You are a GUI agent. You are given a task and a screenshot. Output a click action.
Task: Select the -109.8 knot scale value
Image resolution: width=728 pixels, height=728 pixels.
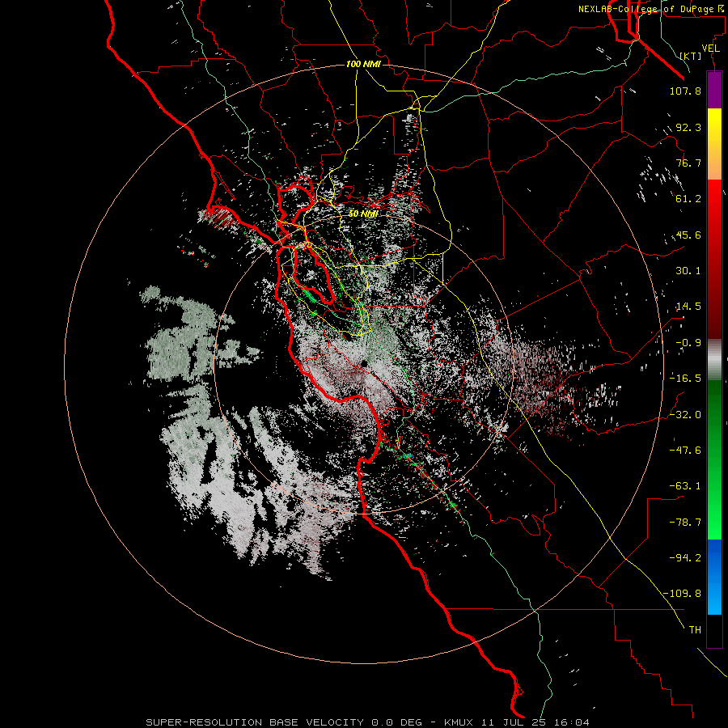point(682,594)
